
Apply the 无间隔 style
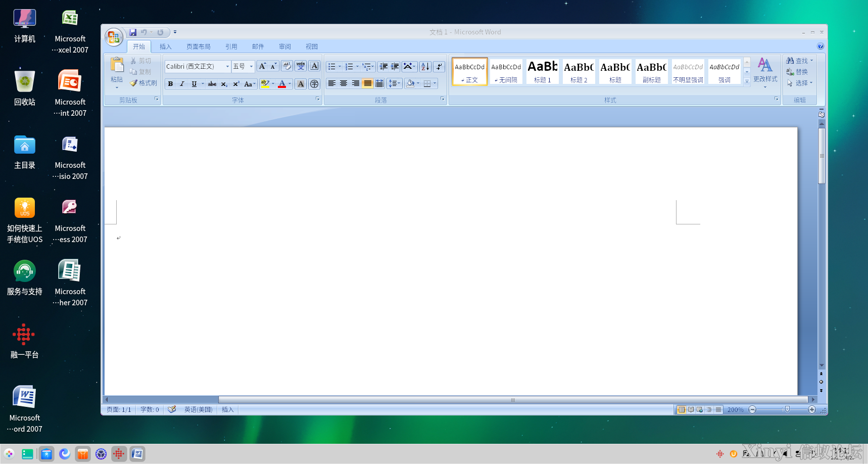point(506,71)
